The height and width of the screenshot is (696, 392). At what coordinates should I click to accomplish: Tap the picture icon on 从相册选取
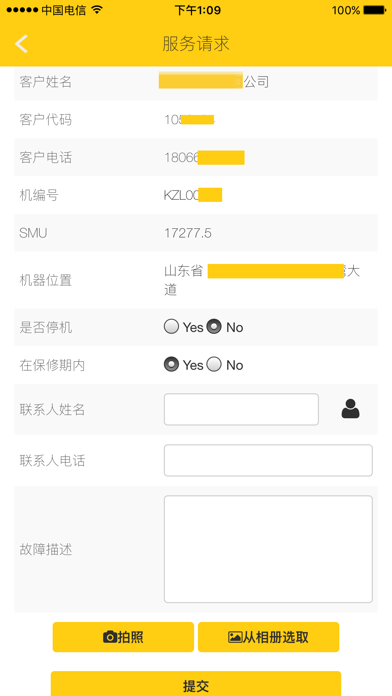(x=235, y=637)
